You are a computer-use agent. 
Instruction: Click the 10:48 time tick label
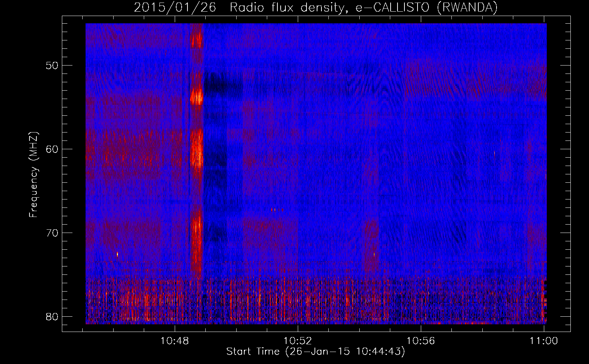[x=175, y=341]
